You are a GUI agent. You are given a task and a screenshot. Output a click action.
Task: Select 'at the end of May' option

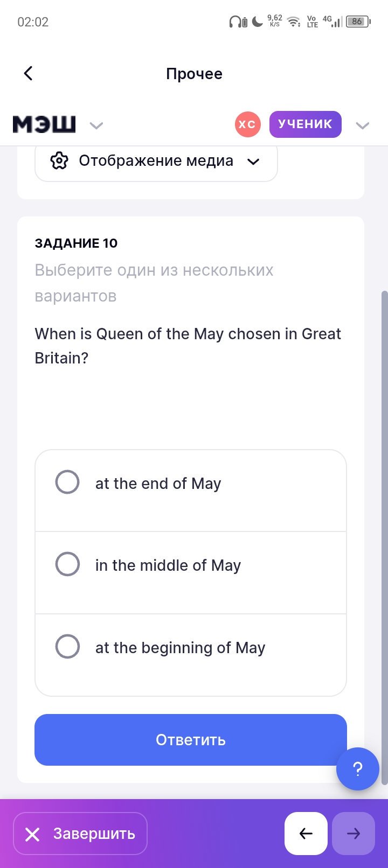pyautogui.click(x=67, y=482)
